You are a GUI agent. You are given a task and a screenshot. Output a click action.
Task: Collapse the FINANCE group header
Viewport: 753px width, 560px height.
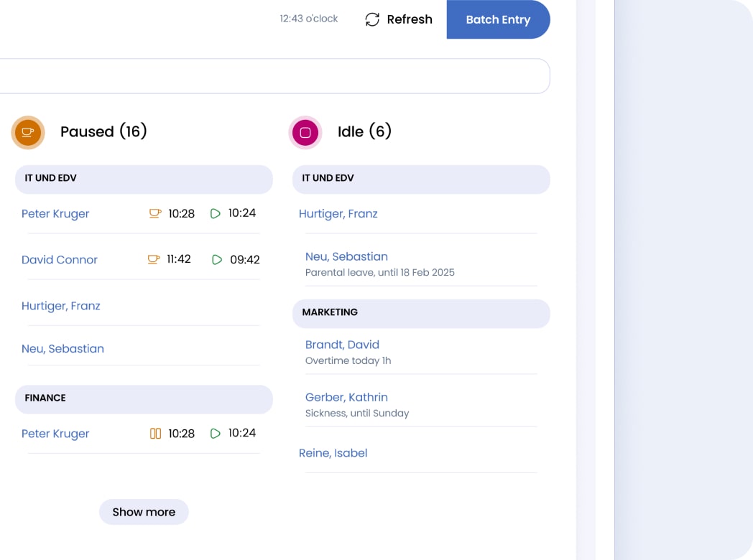(144, 398)
